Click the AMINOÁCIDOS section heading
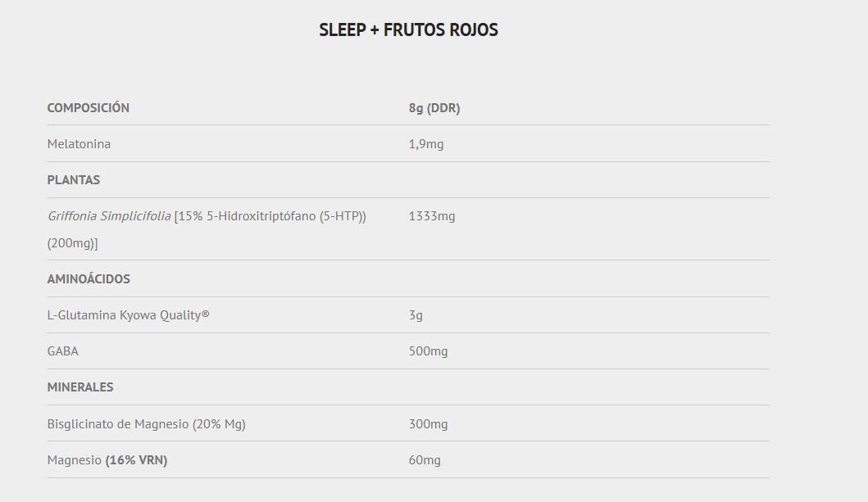 coord(89,279)
